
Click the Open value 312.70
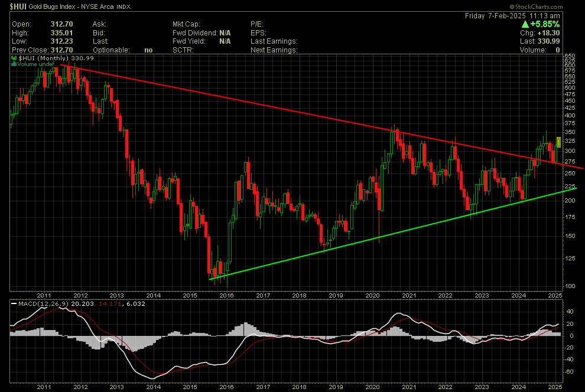(x=61, y=24)
